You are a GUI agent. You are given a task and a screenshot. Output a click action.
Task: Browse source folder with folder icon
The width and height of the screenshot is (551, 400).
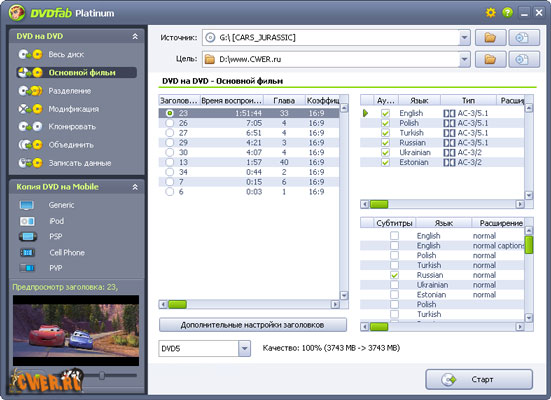490,38
